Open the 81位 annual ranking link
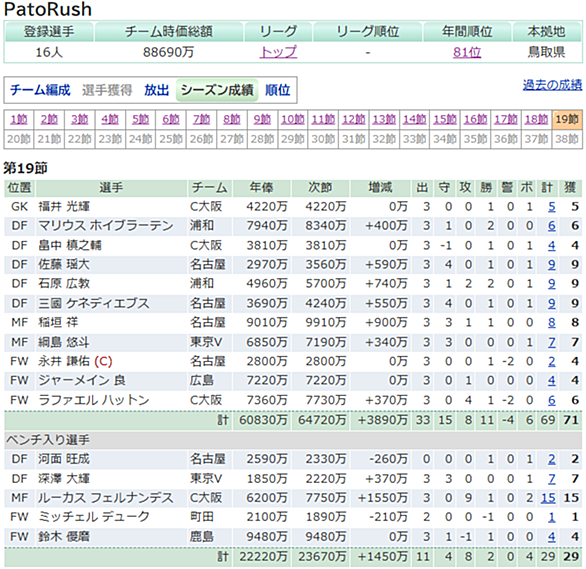 point(467,52)
